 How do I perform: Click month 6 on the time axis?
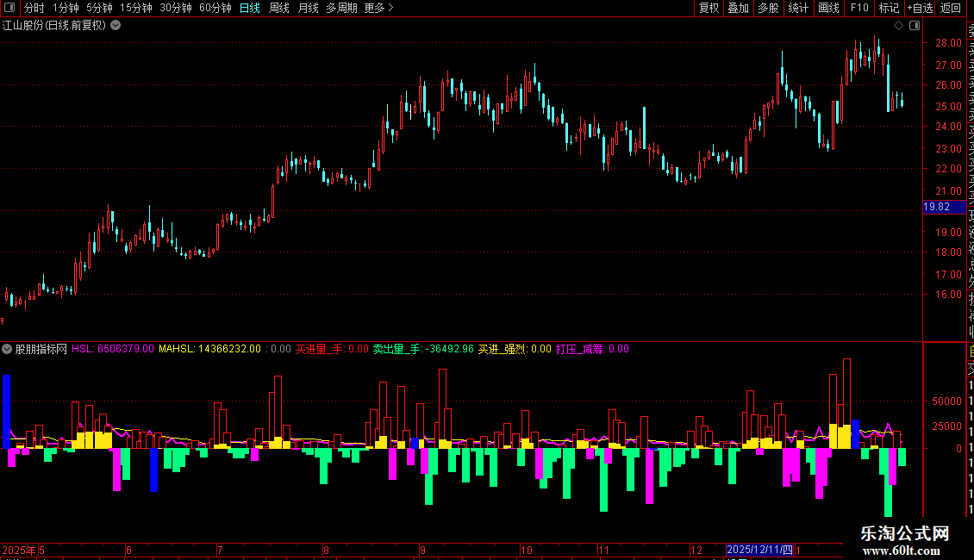(x=128, y=550)
